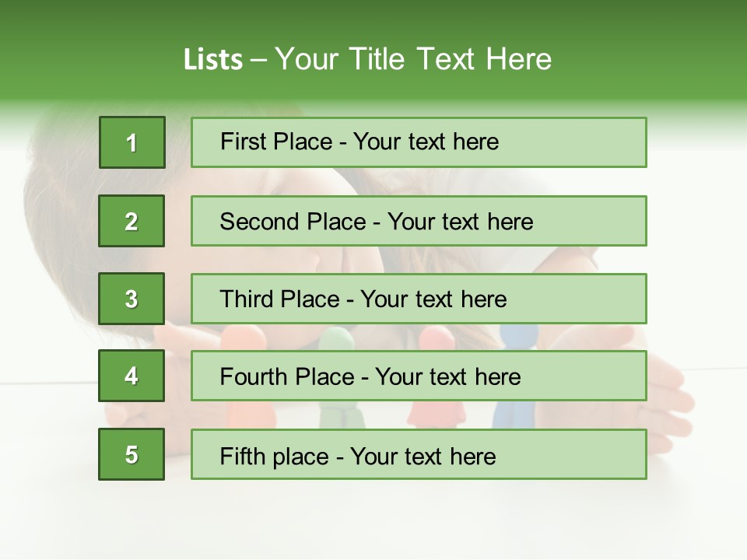Select the green number 2 box
Screen dimensions: 747x560
[132, 221]
